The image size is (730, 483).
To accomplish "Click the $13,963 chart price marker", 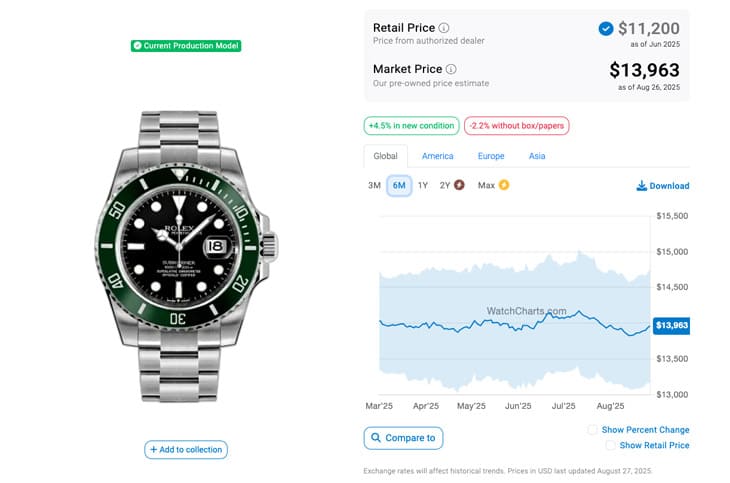I will pos(671,325).
